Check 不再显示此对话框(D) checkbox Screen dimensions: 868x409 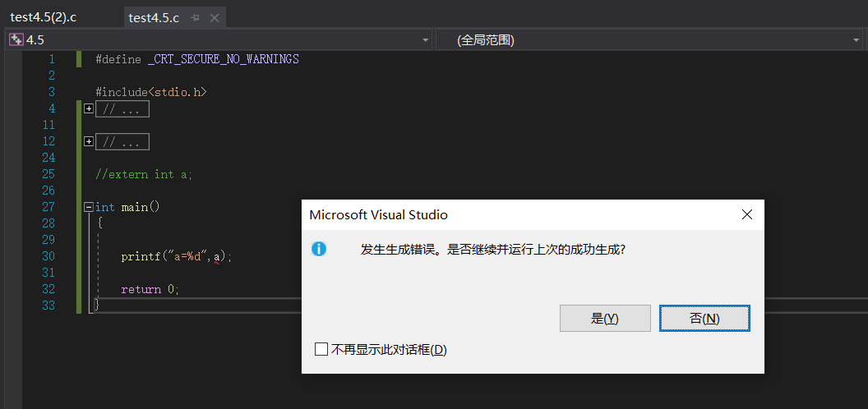coord(321,350)
